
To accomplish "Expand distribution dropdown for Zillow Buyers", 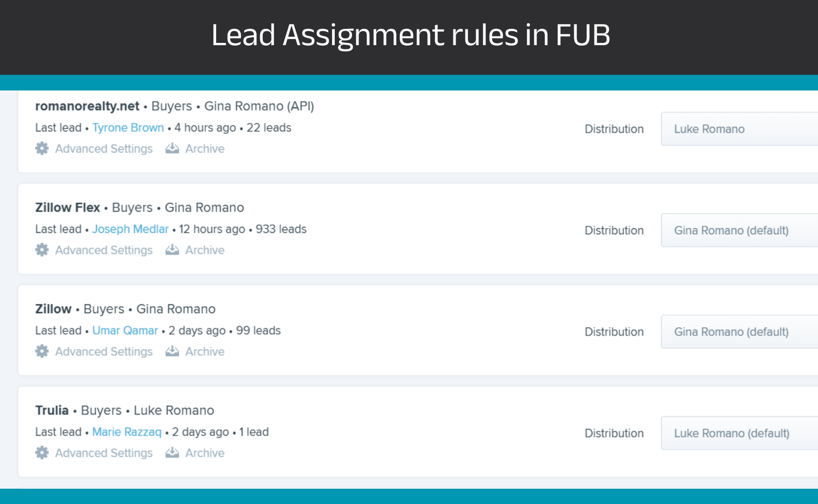I will coord(739,332).
